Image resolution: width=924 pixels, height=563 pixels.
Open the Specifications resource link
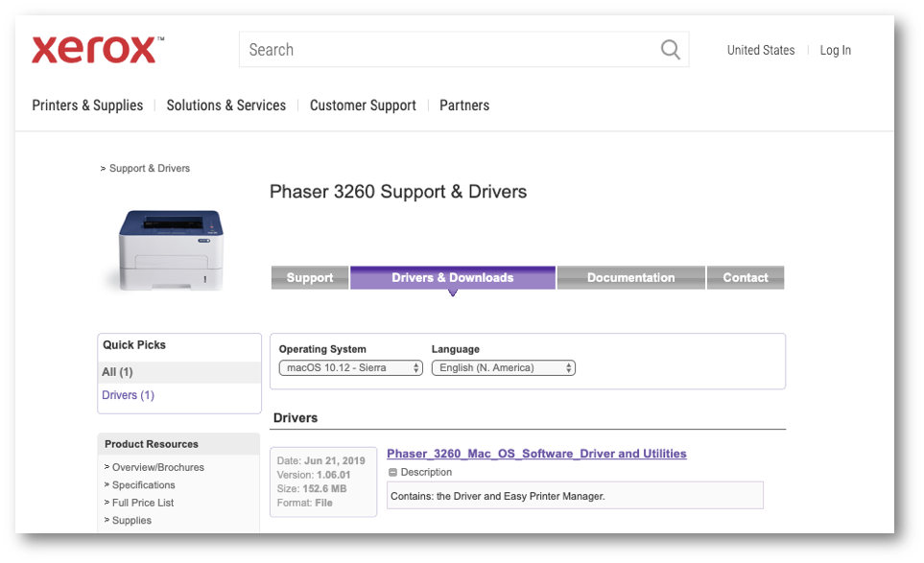[143, 485]
